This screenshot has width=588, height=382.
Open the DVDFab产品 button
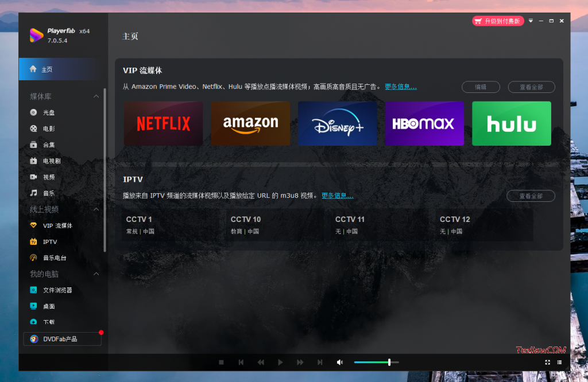62,339
